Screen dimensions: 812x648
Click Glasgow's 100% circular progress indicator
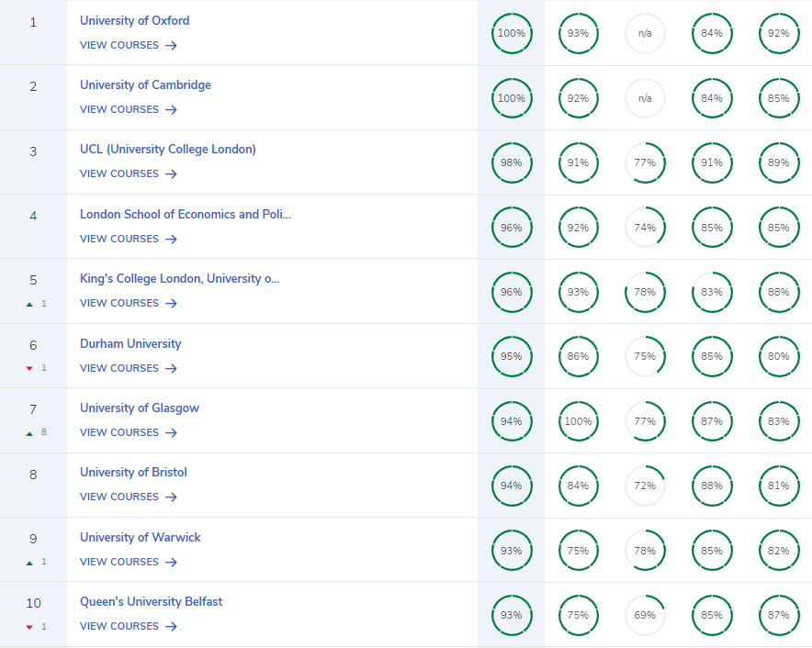tap(578, 421)
